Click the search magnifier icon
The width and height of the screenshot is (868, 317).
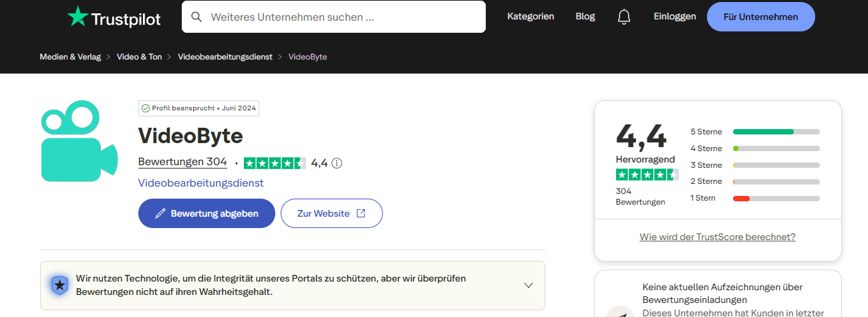point(196,17)
